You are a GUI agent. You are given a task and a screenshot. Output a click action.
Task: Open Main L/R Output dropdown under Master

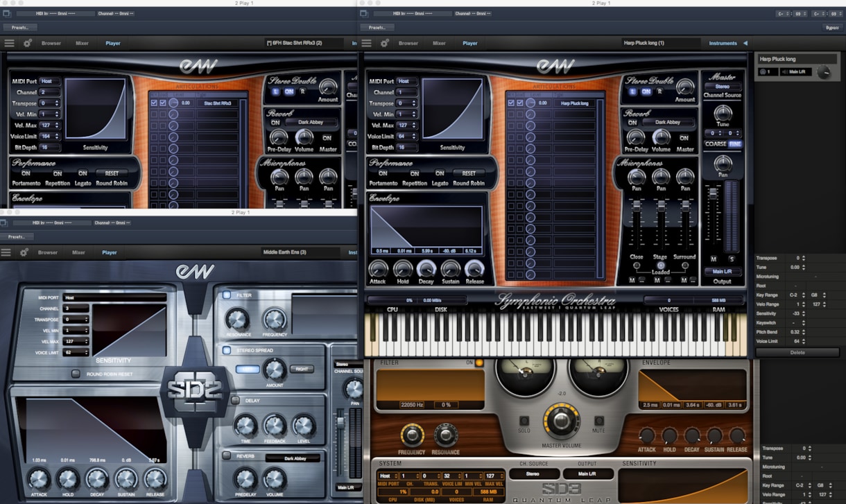tap(723, 272)
